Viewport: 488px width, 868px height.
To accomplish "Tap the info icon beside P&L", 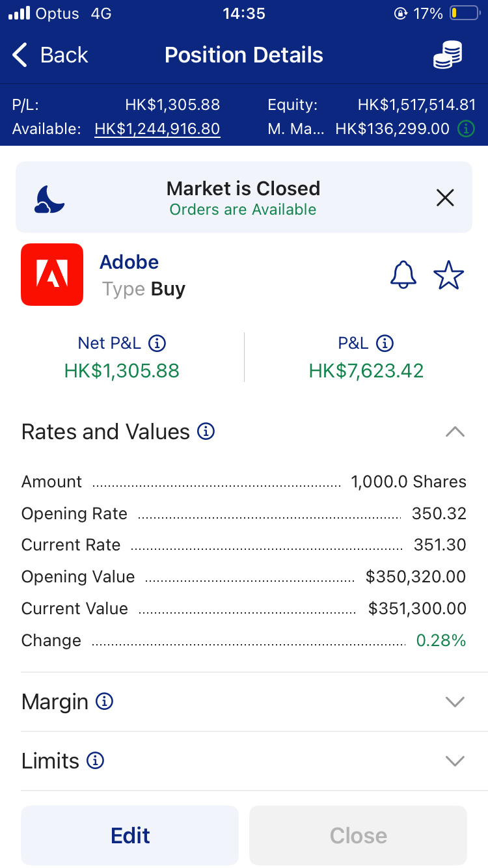I will pyautogui.click(x=385, y=343).
